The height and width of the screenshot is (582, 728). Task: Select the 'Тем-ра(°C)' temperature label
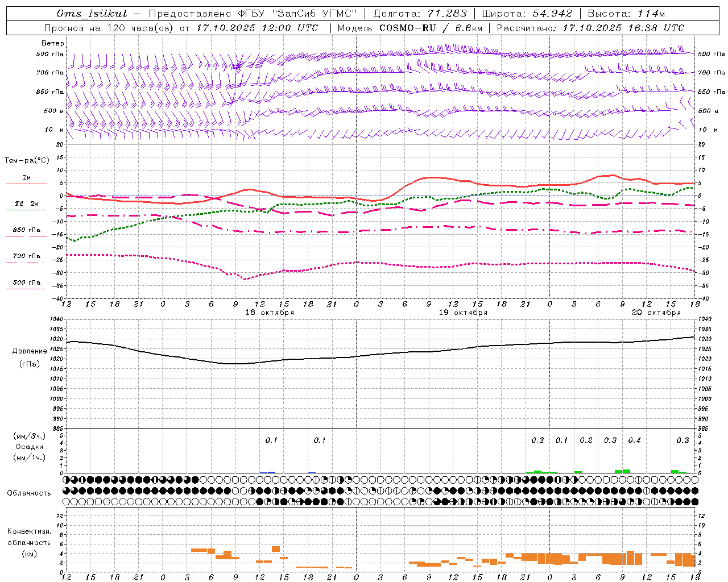(27, 160)
